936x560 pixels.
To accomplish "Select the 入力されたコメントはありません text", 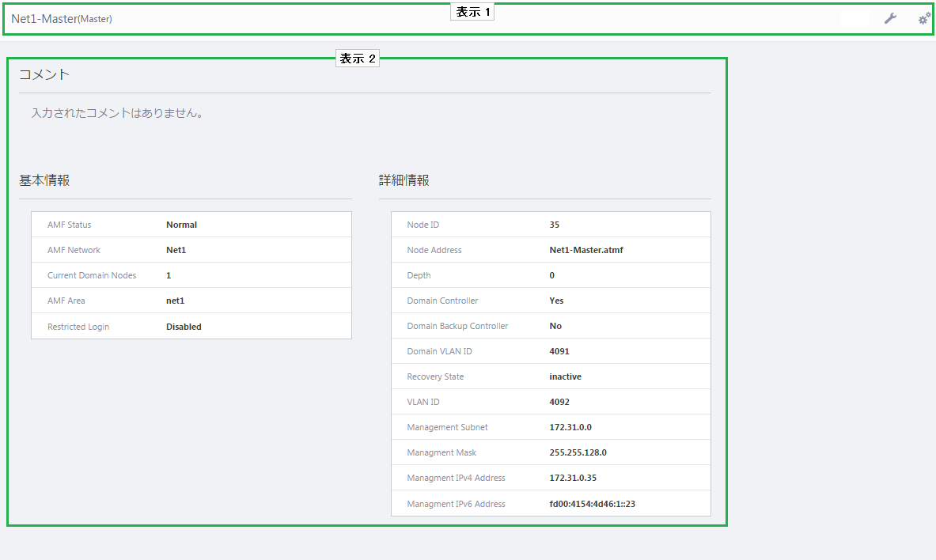I will 117,113.
